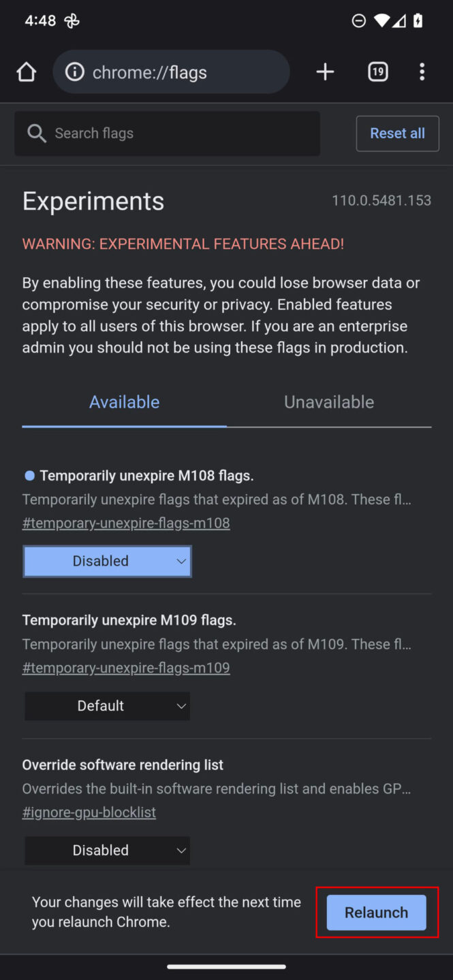
Task: Tap Reset all to clear flag changes
Action: pos(397,133)
